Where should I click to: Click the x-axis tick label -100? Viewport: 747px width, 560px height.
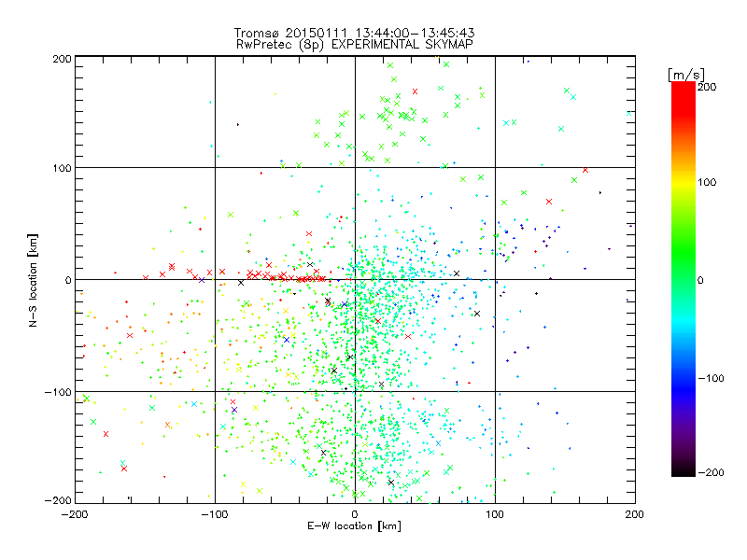(215, 514)
